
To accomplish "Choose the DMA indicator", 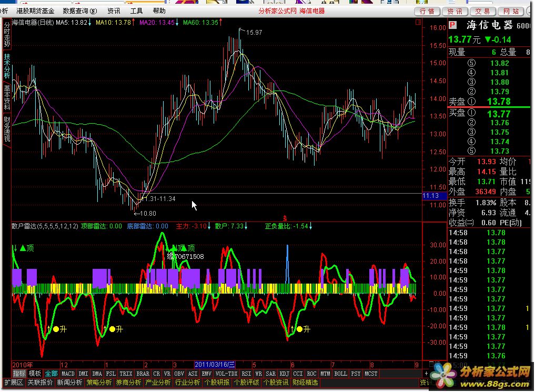I will pos(97,374).
